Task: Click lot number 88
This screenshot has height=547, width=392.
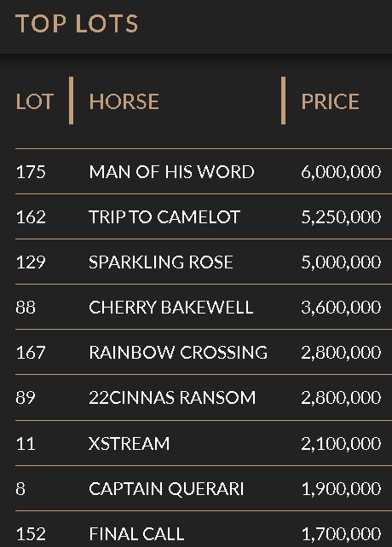Action: [x=26, y=308]
